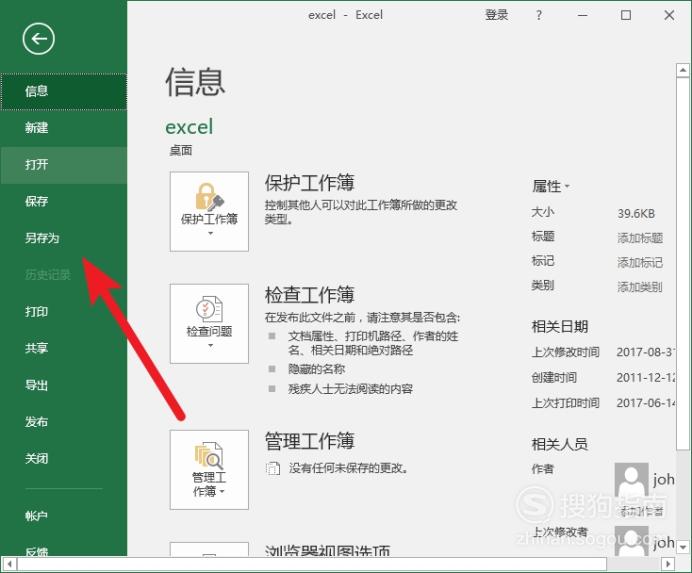Click the Sign in (登录) link
The image size is (692, 573).
(x=496, y=15)
